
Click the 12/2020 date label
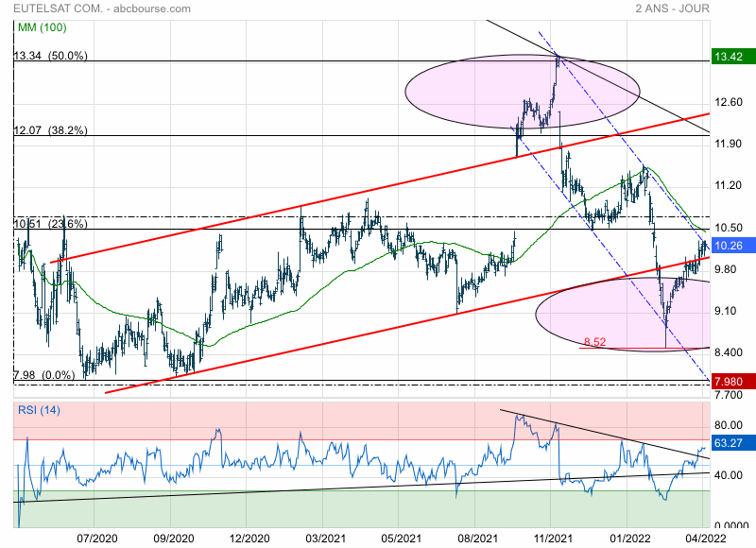point(249,539)
